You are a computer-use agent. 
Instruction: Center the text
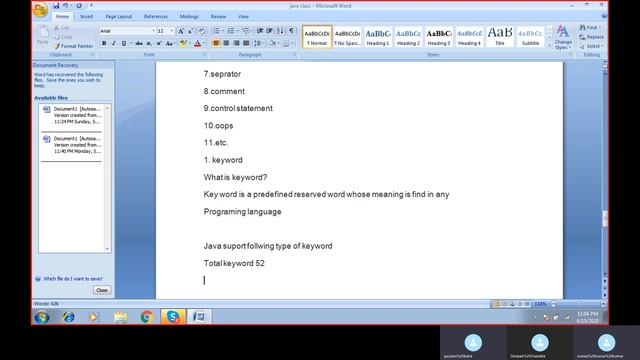click(226, 43)
